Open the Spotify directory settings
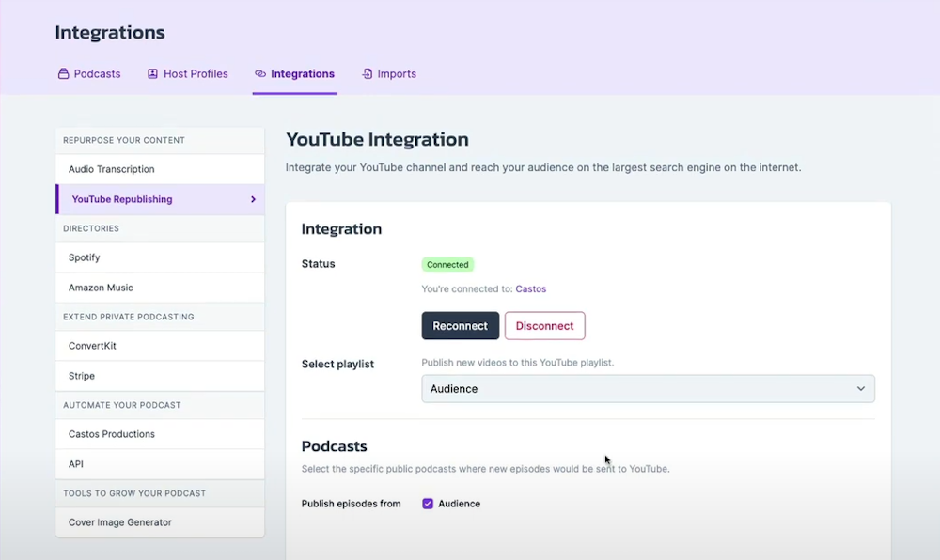940x560 pixels. pos(85,257)
